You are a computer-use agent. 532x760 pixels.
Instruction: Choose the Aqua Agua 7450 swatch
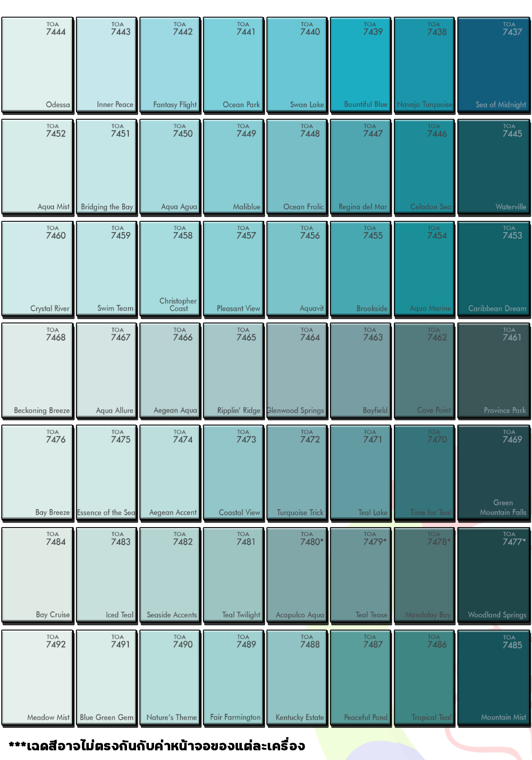click(170, 167)
